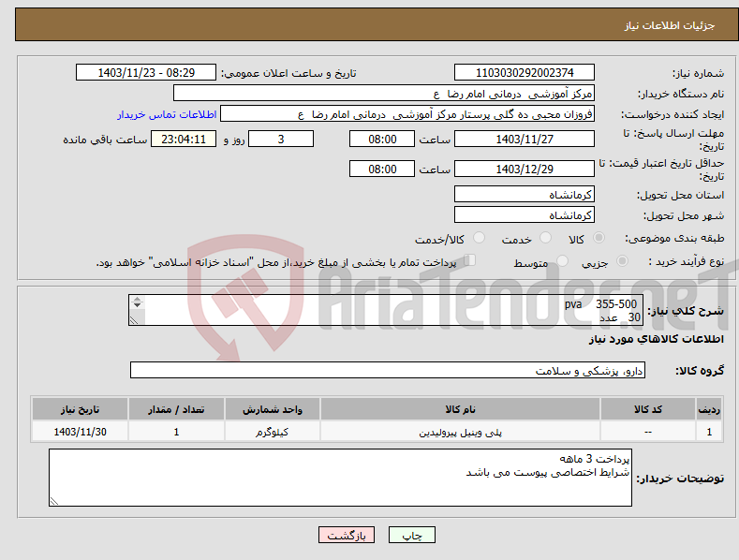Click the ساعت باقی مانده label
739x560 pixels.
click(x=105, y=140)
